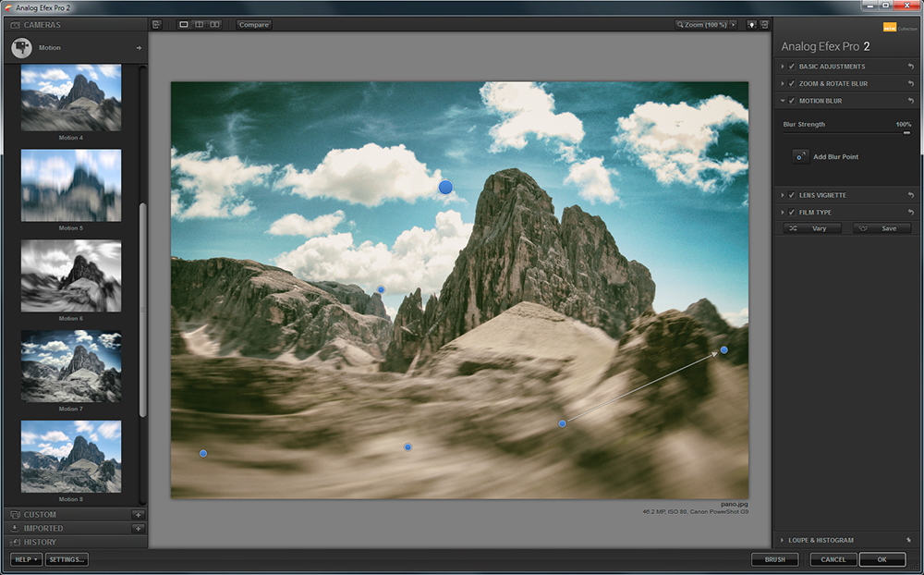Click the Blur Strength slider handle
Viewport: 924px width, 575px height.
[x=906, y=133]
